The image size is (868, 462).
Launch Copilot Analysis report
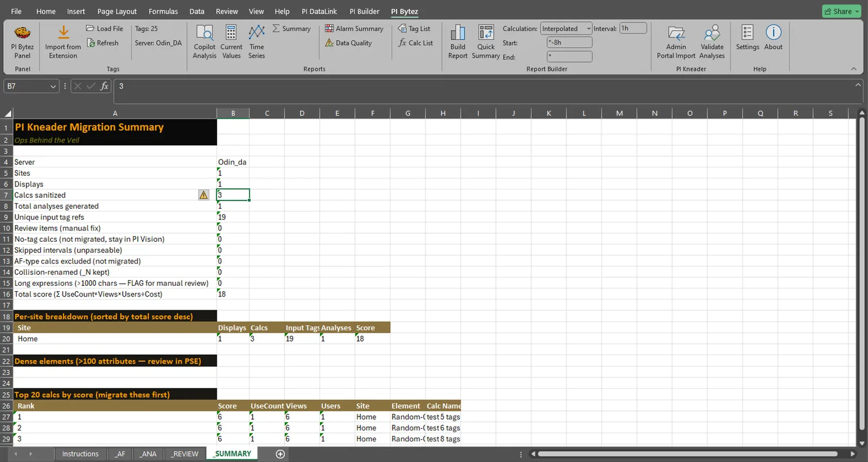(x=205, y=42)
